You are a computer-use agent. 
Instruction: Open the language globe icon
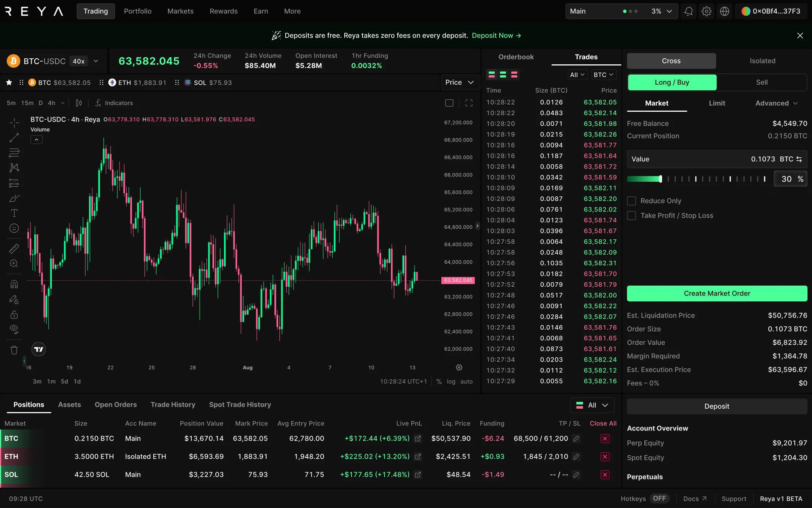click(724, 11)
